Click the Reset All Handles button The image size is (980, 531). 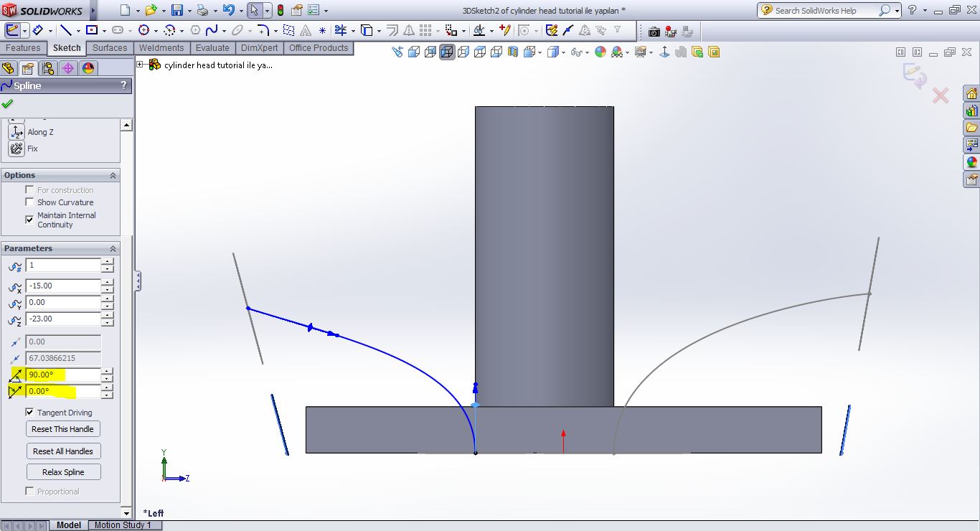tap(63, 451)
